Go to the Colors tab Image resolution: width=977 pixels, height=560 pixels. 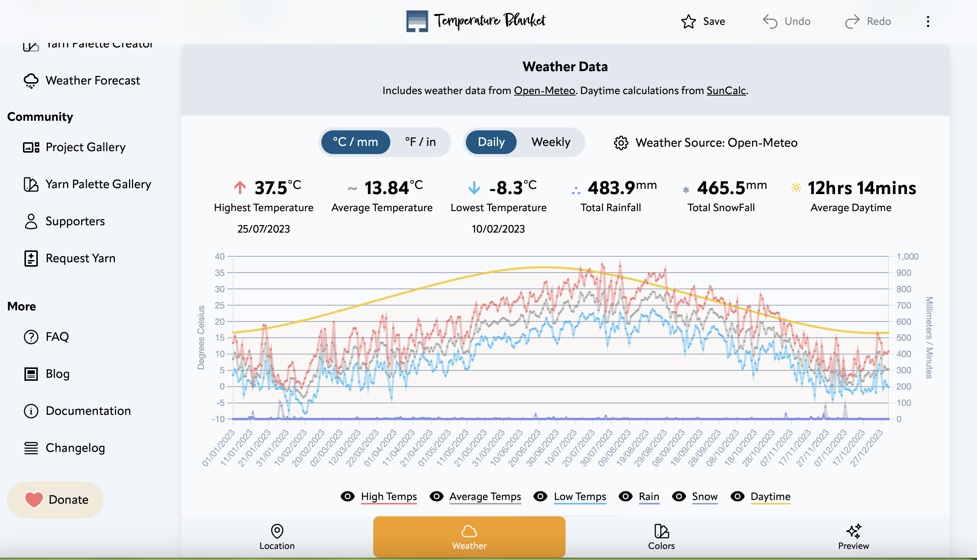click(661, 537)
